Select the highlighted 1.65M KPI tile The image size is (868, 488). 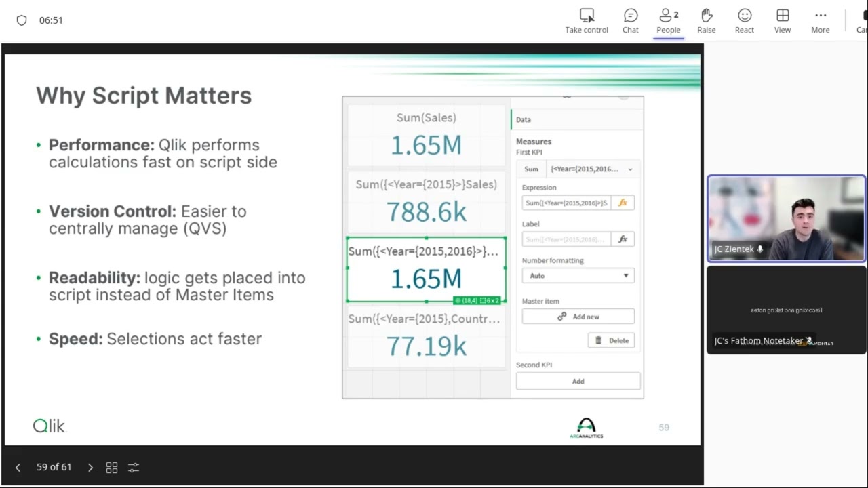pos(426,269)
